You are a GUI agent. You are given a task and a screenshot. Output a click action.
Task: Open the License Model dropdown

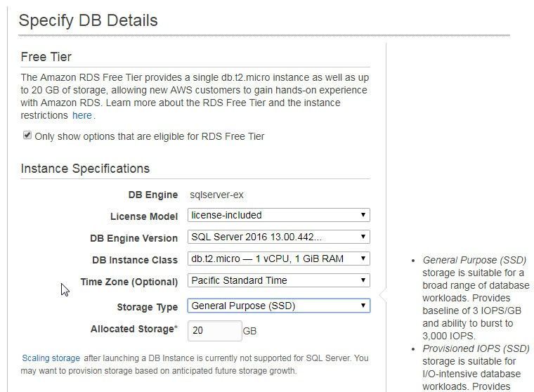tap(278, 215)
